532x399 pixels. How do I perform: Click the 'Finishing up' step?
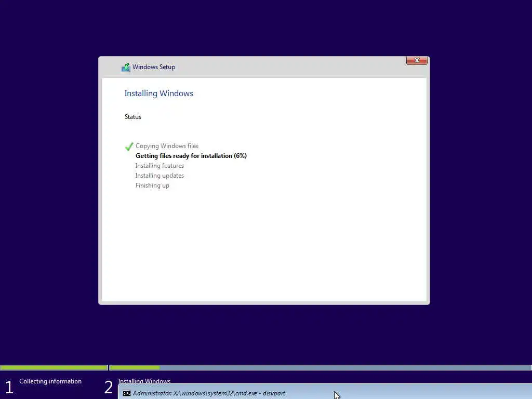[x=152, y=185]
